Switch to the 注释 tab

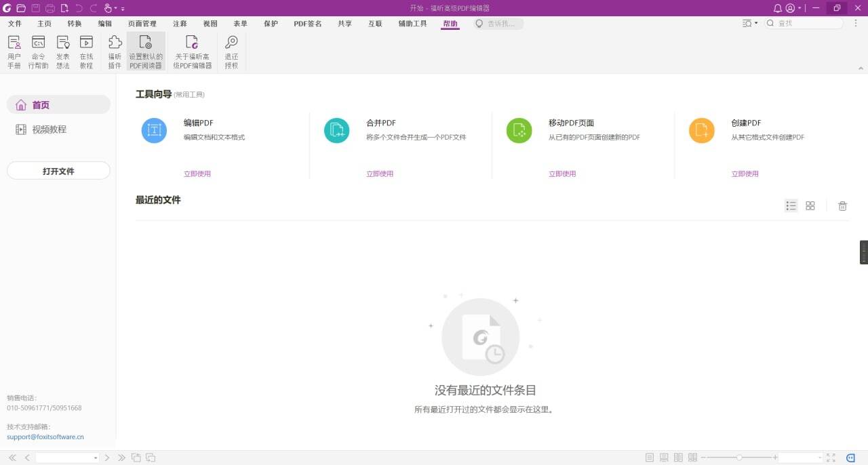click(x=180, y=23)
